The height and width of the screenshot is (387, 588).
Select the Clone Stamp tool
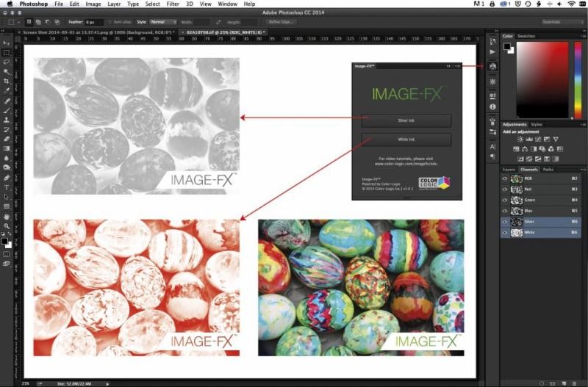[x=7, y=120]
